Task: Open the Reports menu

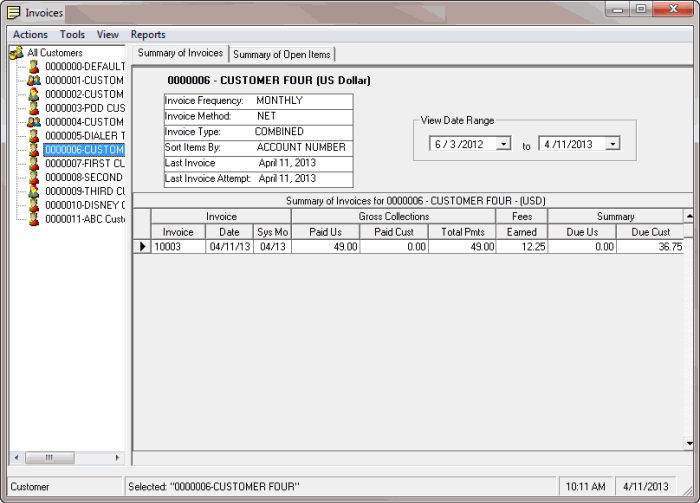Action: (x=148, y=35)
